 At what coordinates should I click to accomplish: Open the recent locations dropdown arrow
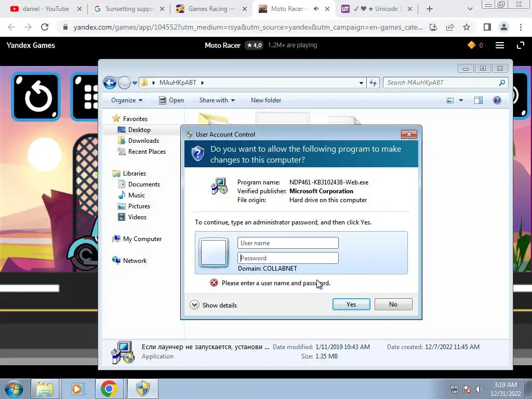click(x=135, y=83)
